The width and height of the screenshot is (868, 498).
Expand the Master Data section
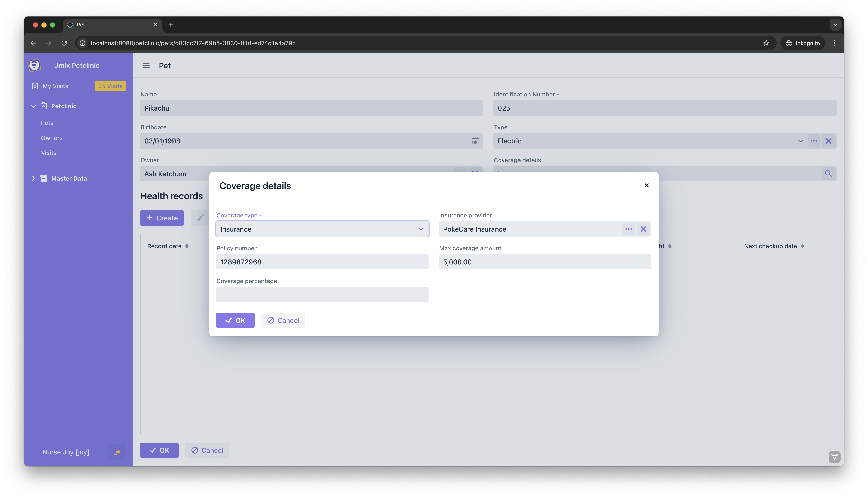point(34,178)
